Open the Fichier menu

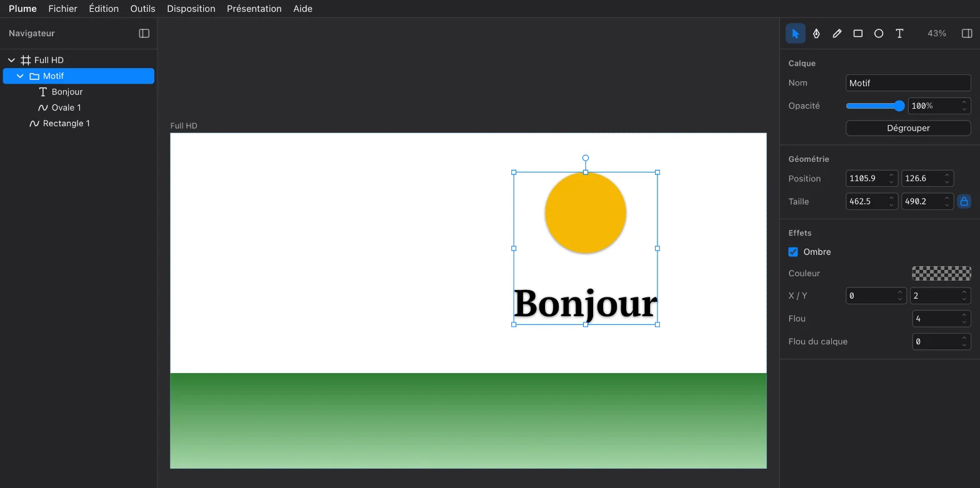[x=63, y=9]
